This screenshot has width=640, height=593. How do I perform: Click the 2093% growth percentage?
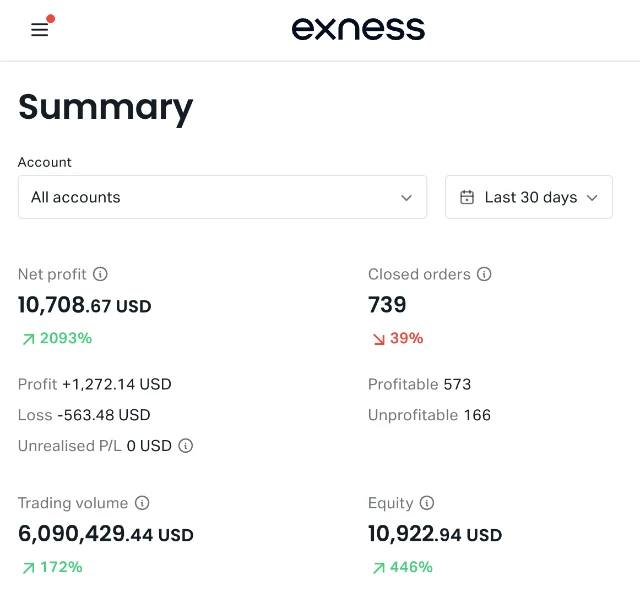click(66, 338)
